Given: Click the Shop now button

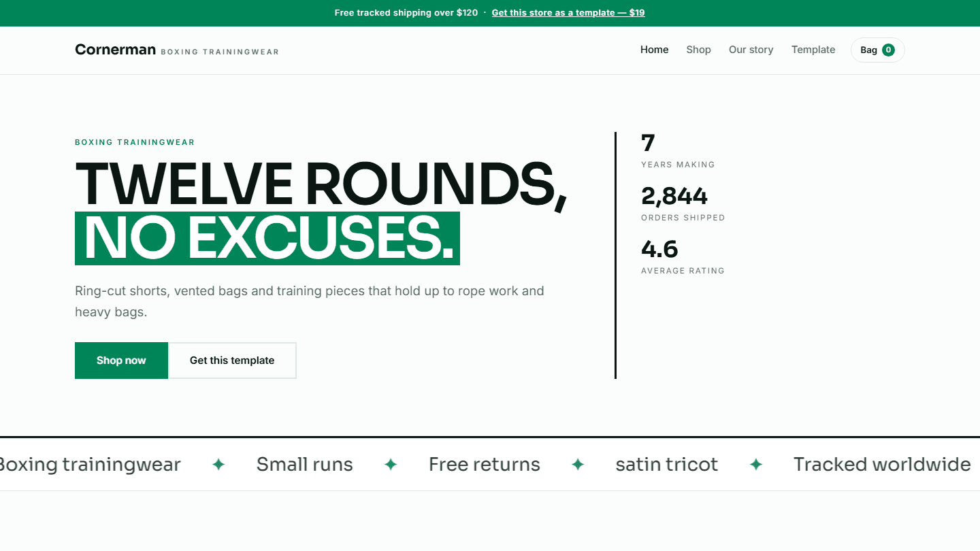Looking at the screenshot, I should point(121,361).
